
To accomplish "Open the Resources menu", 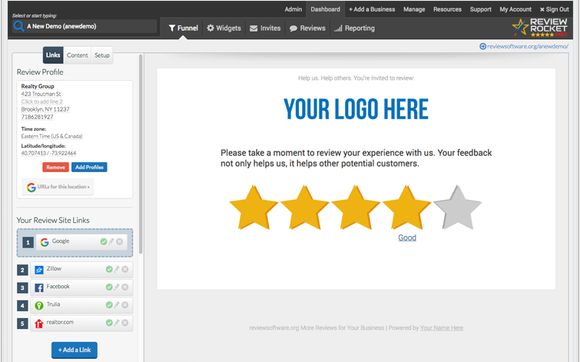I will pos(447,9).
